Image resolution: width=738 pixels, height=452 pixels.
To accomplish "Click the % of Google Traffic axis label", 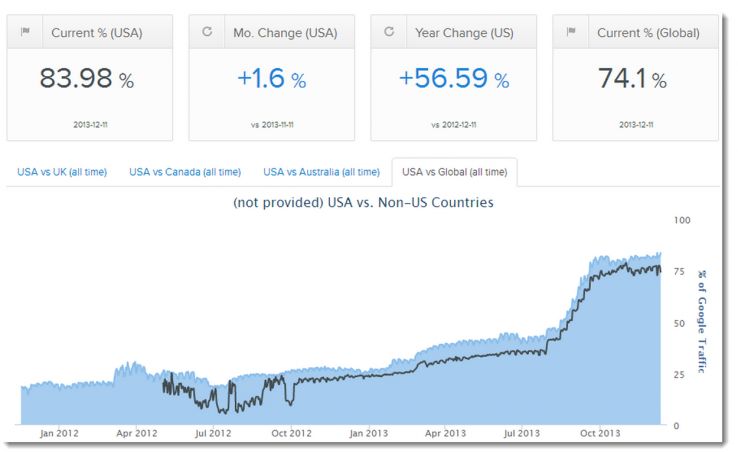I will point(702,321).
